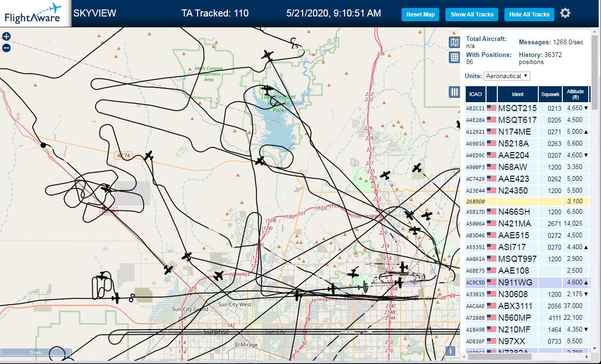This screenshot has width=601, height=364.
Task: Select the purple aircraft icon on the map
Action: pos(414,282)
